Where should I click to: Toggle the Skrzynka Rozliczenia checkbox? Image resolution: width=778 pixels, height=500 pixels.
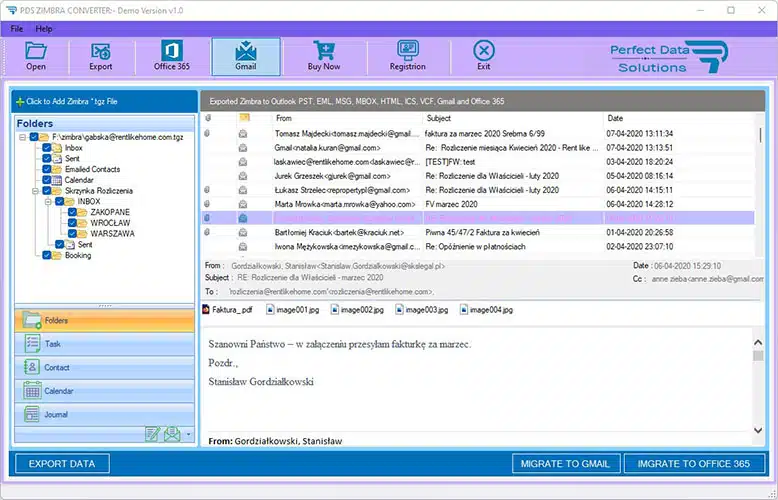pyautogui.click(x=47, y=191)
